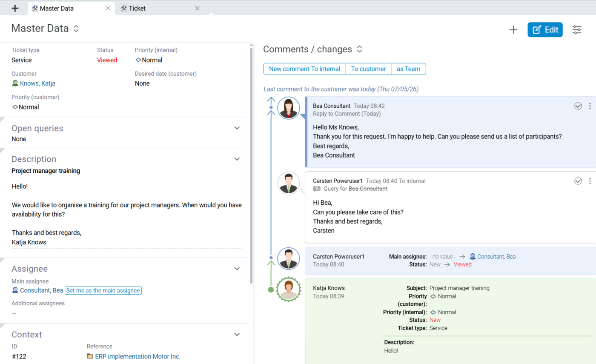Viewport: 596px width, 364px height.
Task: Click the add plus icon beside Edit
Action: coord(513,29)
